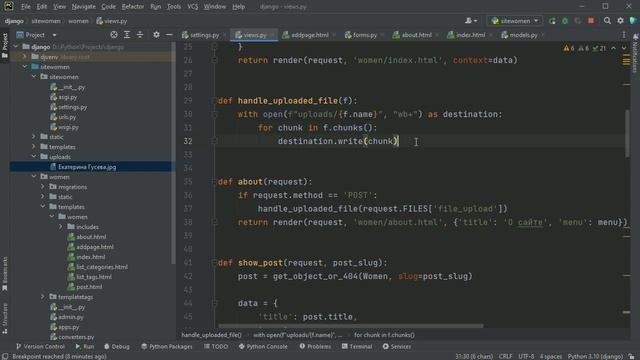Switch to the models.py tab
The height and width of the screenshot is (360, 640).
tap(522, 35)
